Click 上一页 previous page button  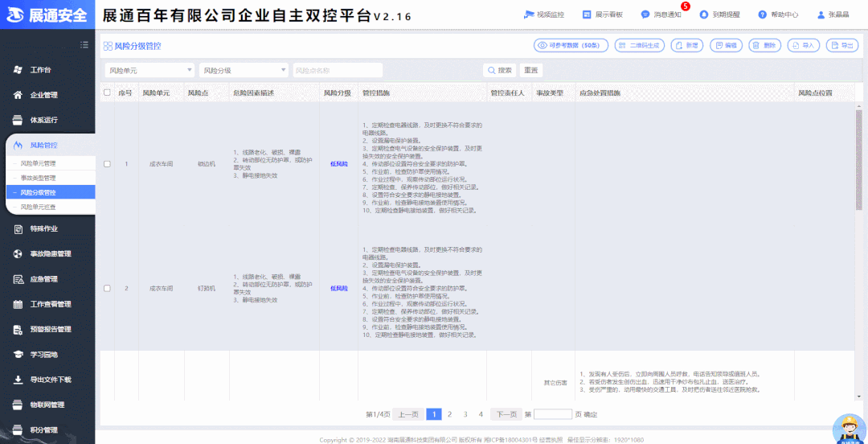[x=408, y=414]
